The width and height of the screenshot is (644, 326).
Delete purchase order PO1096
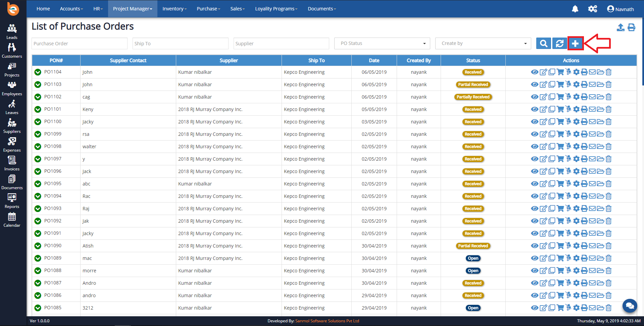click(x=608, y=171)
